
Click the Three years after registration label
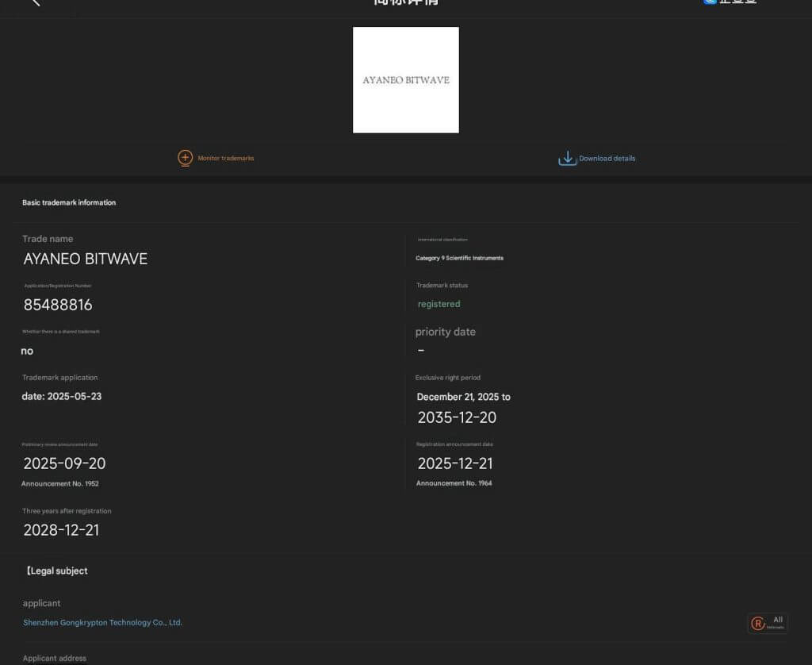coord(67,511)
